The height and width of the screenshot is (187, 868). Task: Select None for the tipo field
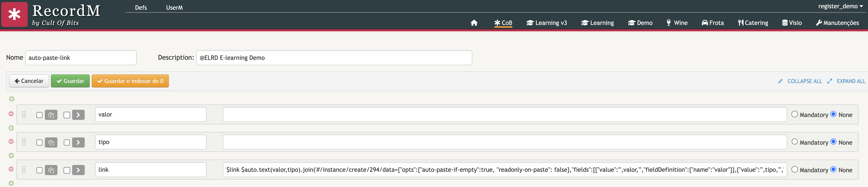833,142
